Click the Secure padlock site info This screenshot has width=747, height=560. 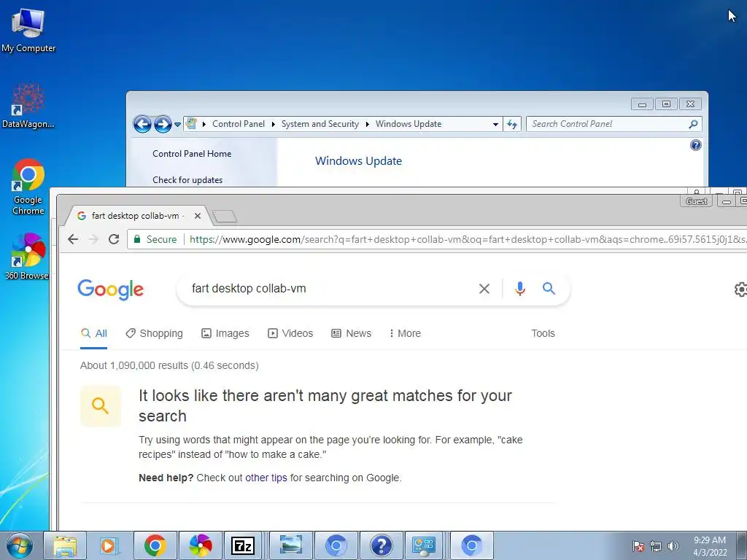click(x=155, y=239)
